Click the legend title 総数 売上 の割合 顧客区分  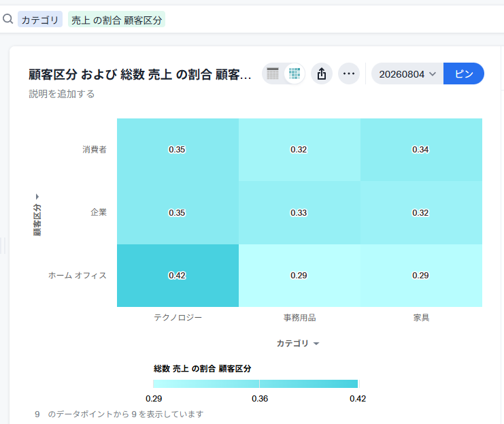pyautogui.click(x=203, y=369)
